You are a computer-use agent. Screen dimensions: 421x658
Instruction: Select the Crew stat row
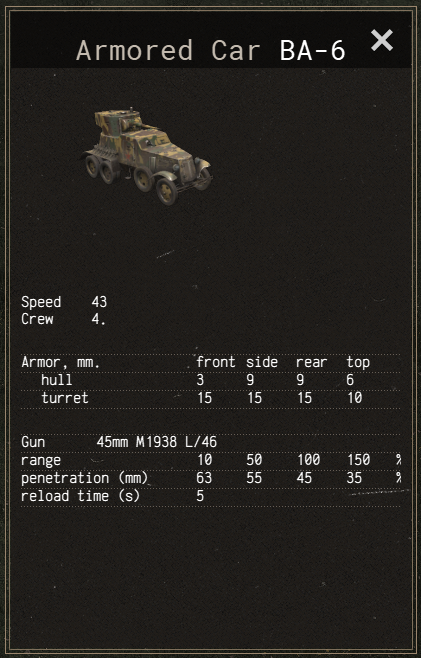tap(63, 319)
